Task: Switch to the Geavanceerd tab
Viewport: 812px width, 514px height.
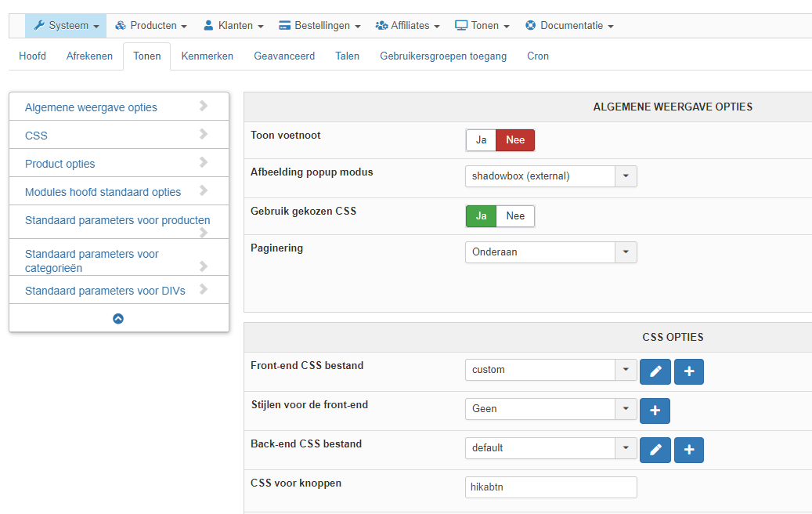Action: coord(284,56)
